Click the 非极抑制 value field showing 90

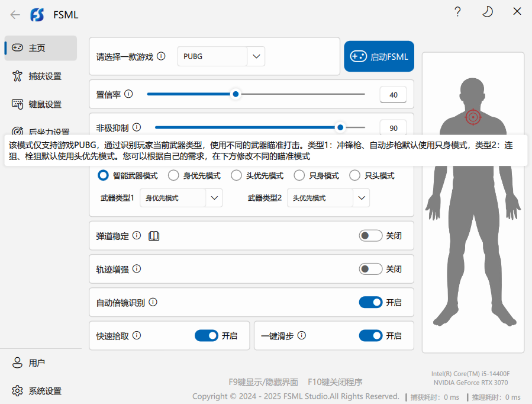pos(393,128)
